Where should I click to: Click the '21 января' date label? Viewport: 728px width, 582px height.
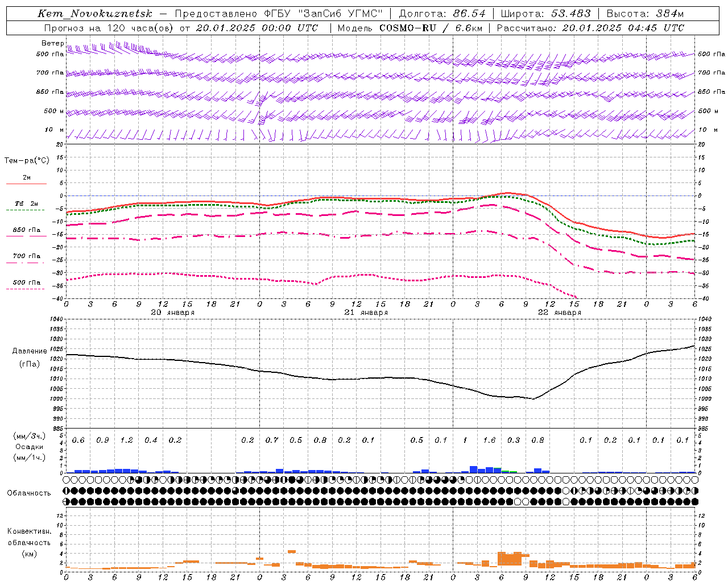pyautogui.click(x=366, y=313)
